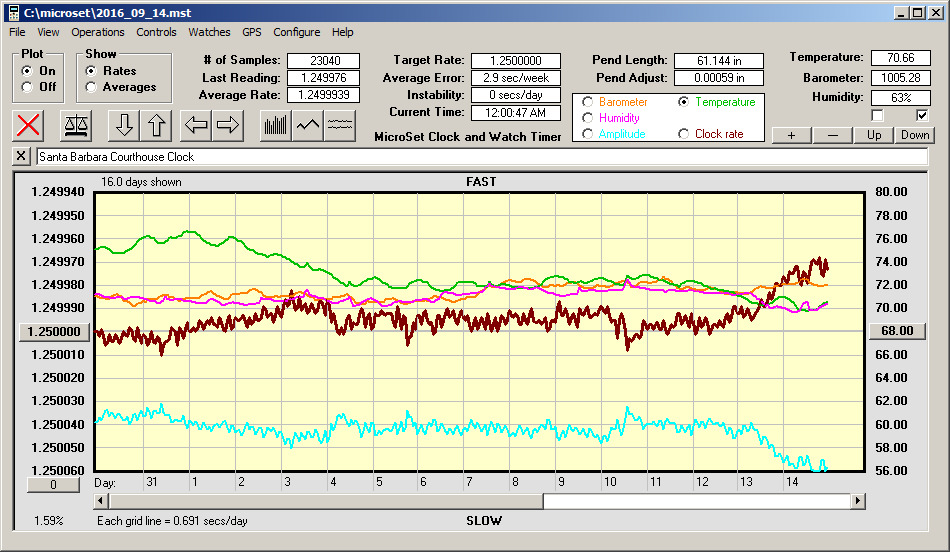Open the Configure menu

point(296,32)
